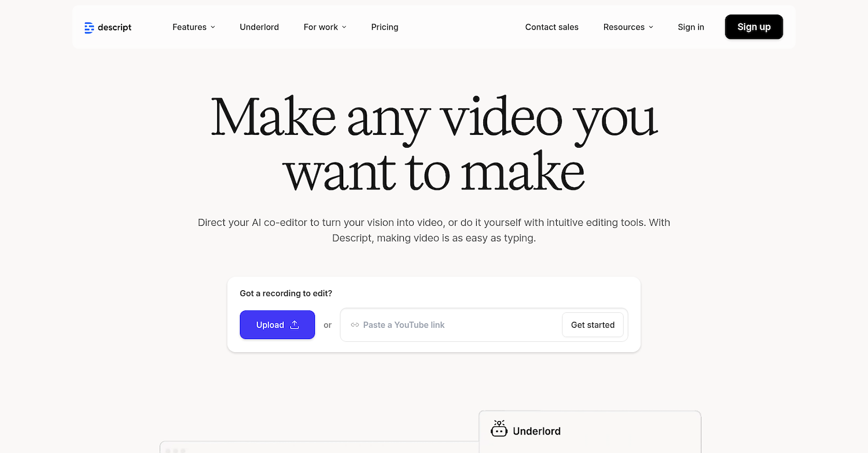
Task: Click the Underlord panel title text
Action: 536,431
